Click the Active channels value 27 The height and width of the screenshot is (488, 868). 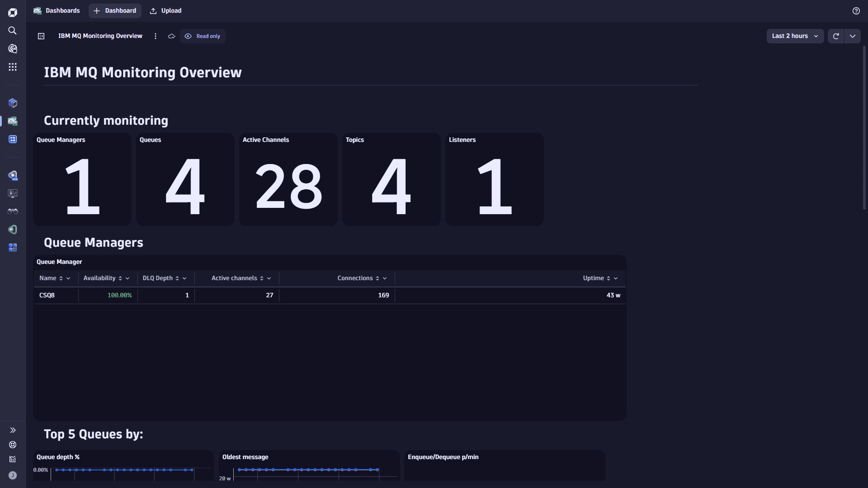pyautogui.click(x=269, y=295)
